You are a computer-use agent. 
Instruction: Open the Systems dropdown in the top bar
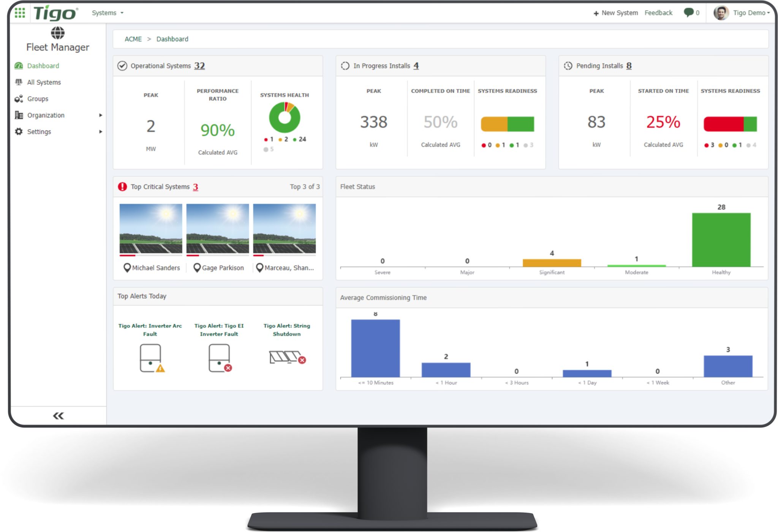pyautogui.click(x=108, y=13)
